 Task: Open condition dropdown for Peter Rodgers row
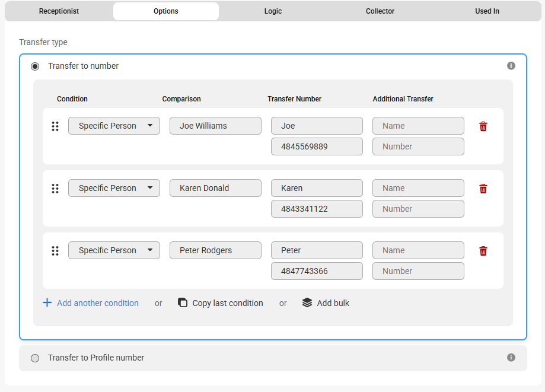coord(114,250)
